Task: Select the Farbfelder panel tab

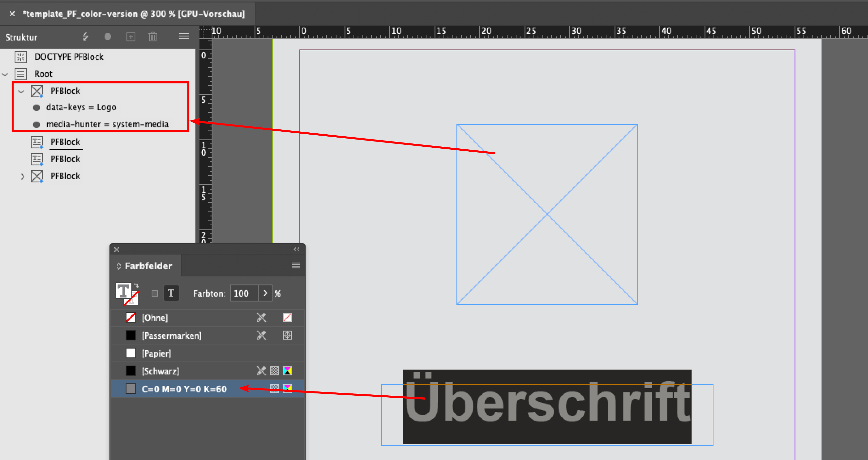Action: 148,266
